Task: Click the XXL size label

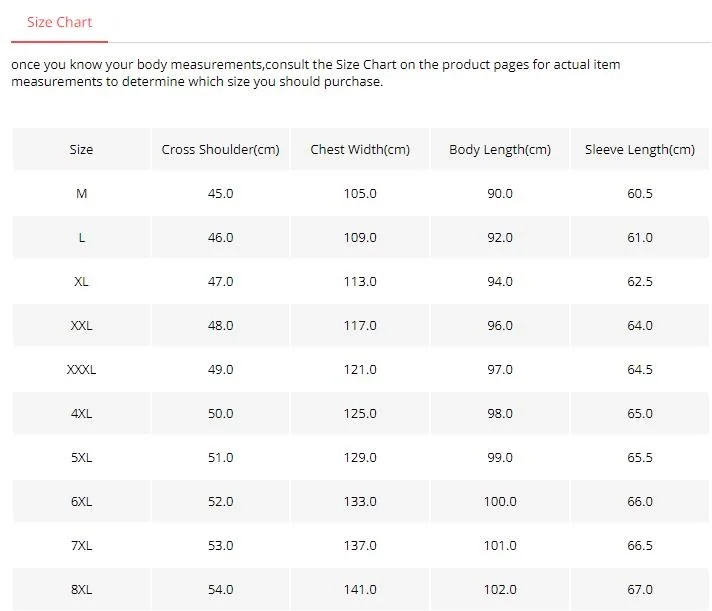Action: (81, 326)
